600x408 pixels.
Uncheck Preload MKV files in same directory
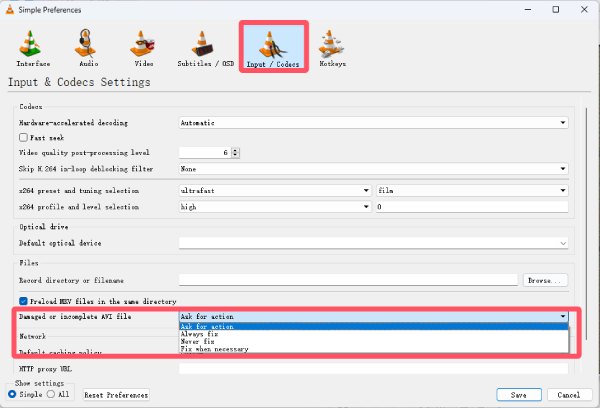tap(23, 301)
